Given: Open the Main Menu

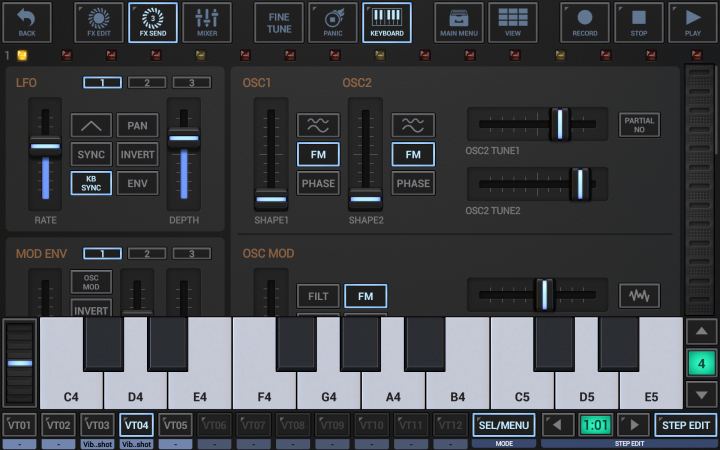Looking at the screenshot, I should 459,22.
